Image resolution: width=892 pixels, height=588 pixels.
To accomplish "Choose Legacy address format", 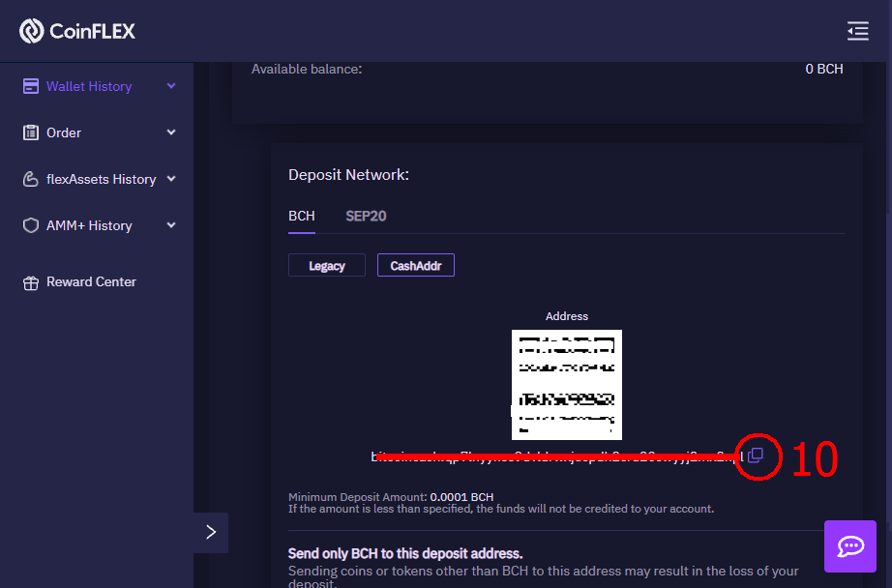I will point(327,266).
